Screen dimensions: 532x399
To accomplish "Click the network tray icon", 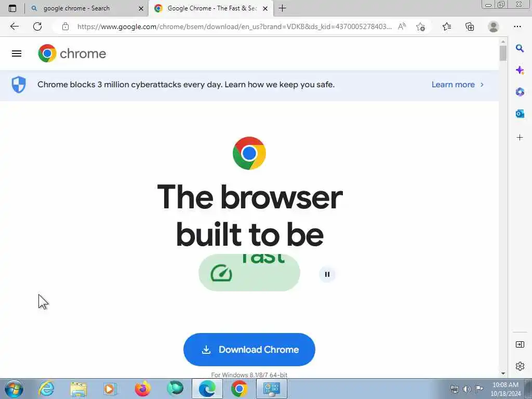I will click(455, 389).
